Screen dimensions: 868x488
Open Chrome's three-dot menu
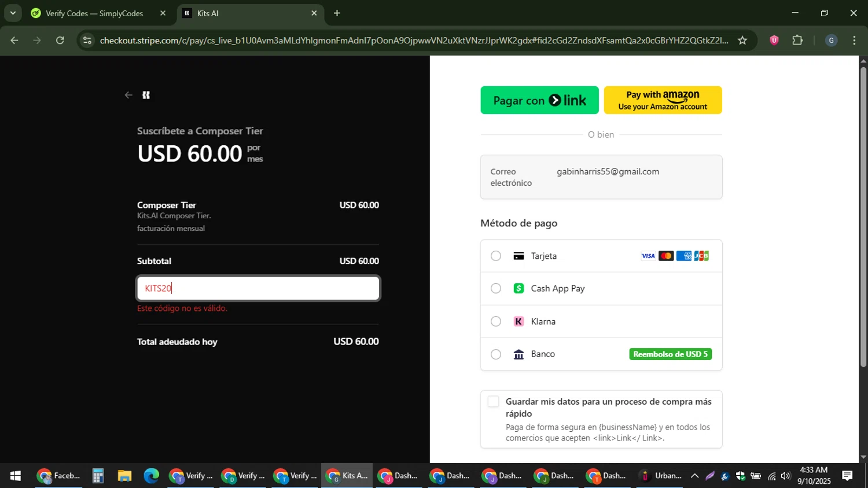[x=854, y=40]
